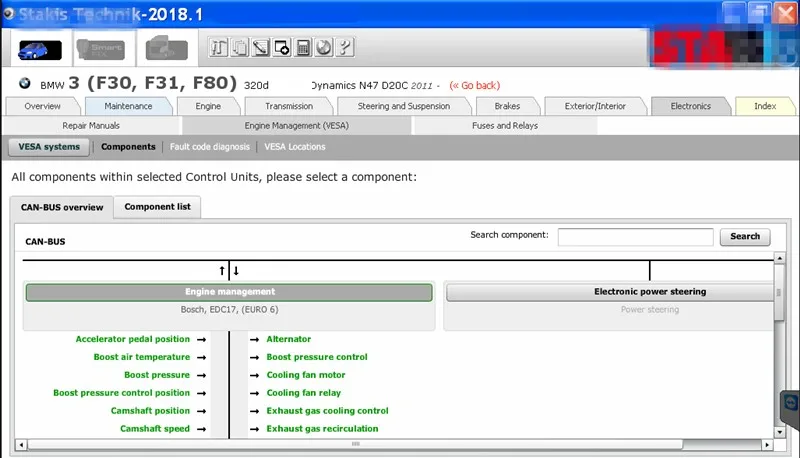800x458 pixels.
Task: Click the horizontal scrollbar thumb
Action: (x=355, y=445)
